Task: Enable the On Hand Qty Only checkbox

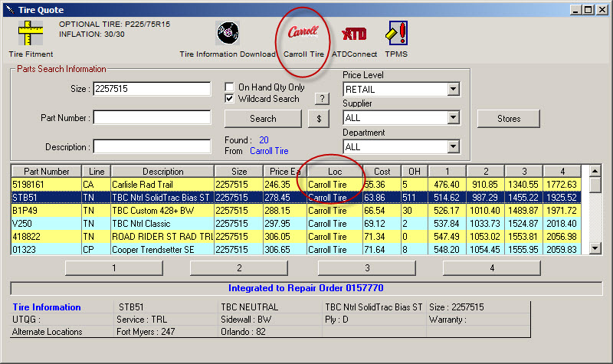Action: coord(230,87)
